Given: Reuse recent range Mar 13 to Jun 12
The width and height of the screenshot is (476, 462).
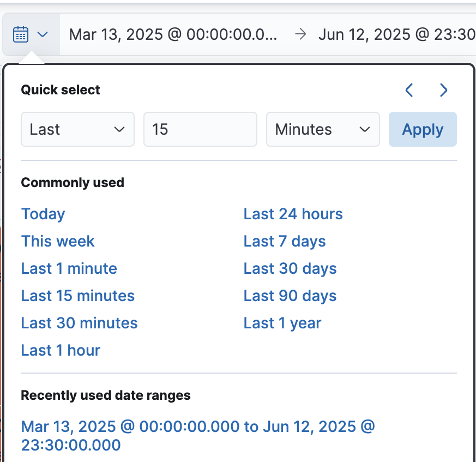Looking at the screenshot, I should [x=198, y=436].
